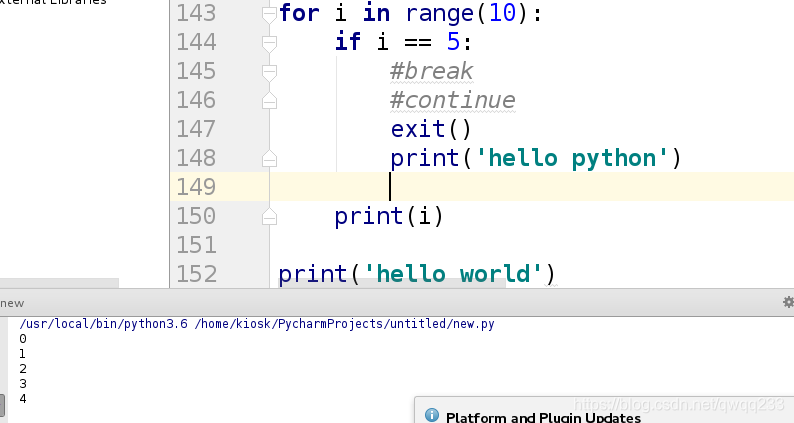Click the fold end marker on line 150
The image size is (794, 423).
[269, 217]
